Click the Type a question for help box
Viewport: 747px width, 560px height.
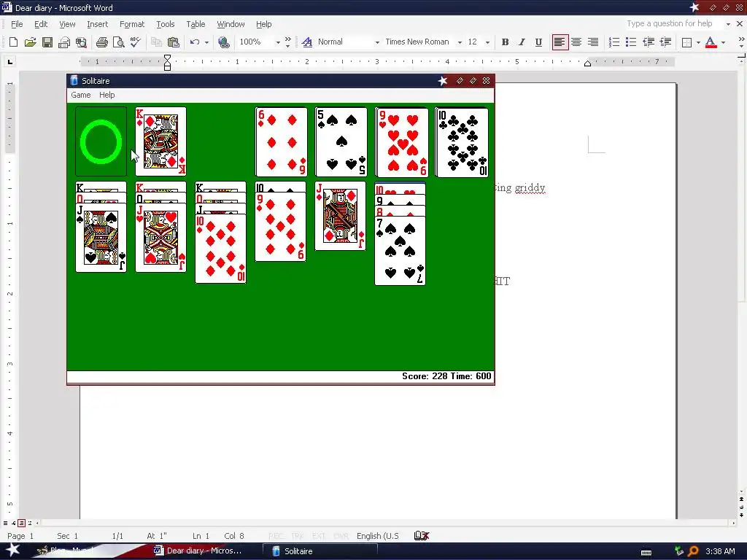point(673,24)
